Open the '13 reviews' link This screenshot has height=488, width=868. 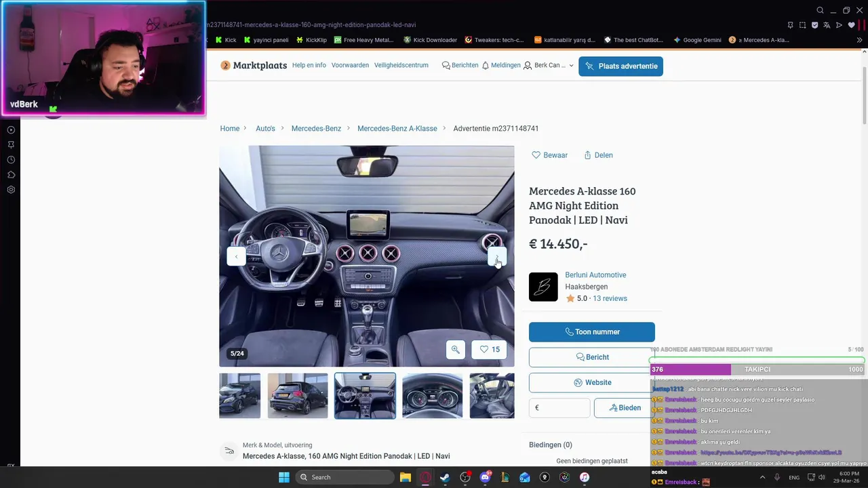click(x=610, y=298)
